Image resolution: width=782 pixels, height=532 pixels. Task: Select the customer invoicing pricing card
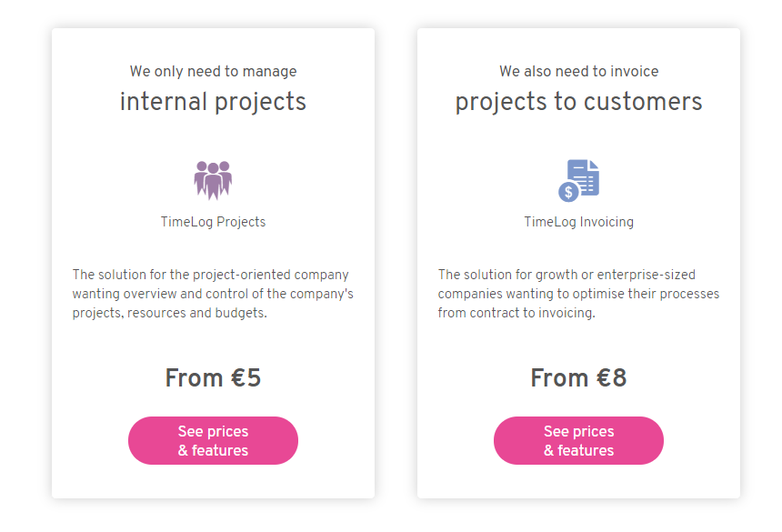pos(578,263)
